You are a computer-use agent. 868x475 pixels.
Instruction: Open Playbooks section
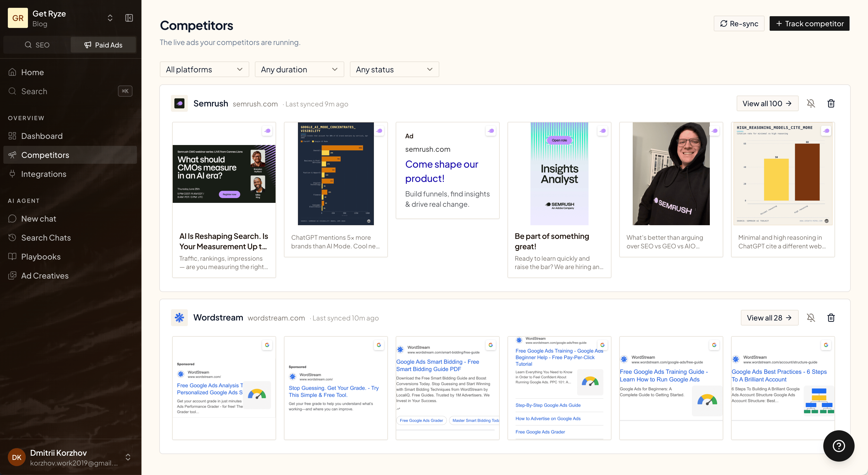coord(70,257)
